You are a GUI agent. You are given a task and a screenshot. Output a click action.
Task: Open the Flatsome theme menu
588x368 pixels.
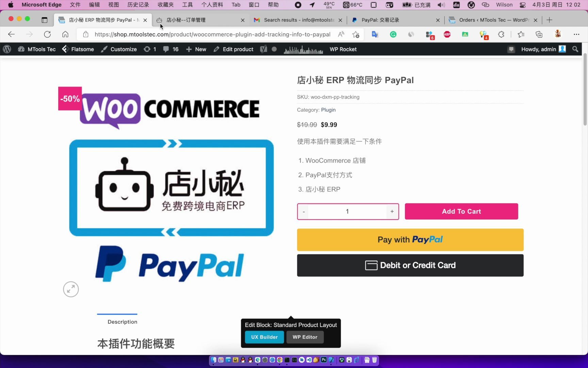[x=78, y=49]
